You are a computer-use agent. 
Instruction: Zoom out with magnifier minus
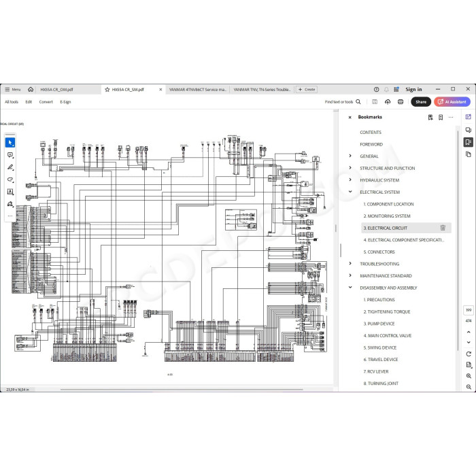(x=469, y=387)
